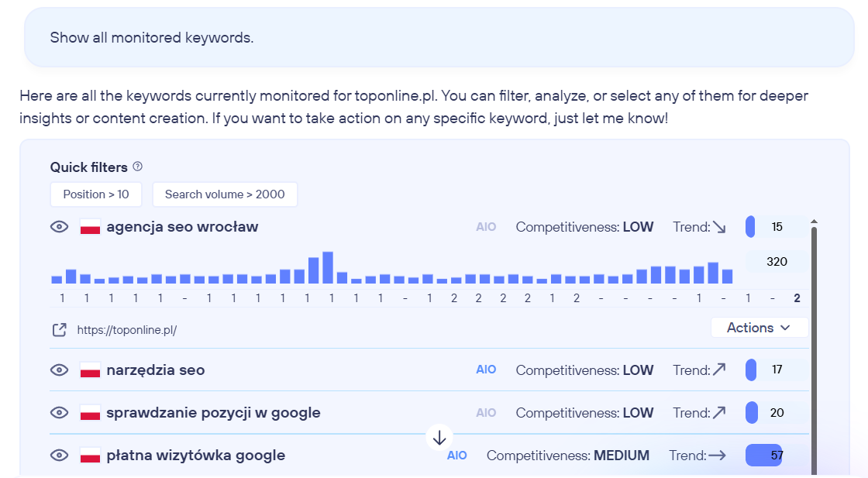
Task: Apply the Position > 10 quick filter
Action: (96, 194)
